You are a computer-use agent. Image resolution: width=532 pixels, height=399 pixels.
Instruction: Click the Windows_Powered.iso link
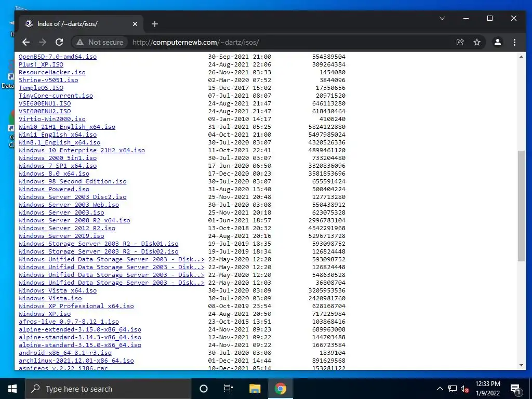[54, 189]
